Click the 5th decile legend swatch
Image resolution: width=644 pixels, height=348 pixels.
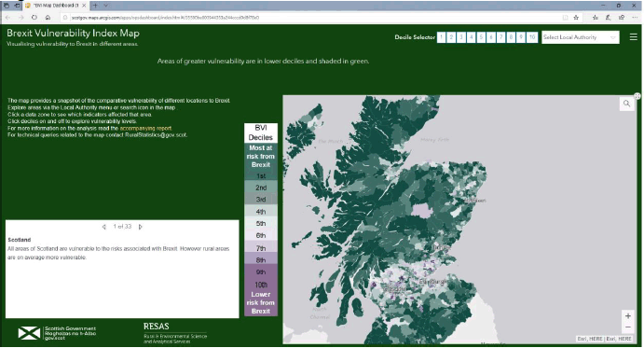point(261,223)
